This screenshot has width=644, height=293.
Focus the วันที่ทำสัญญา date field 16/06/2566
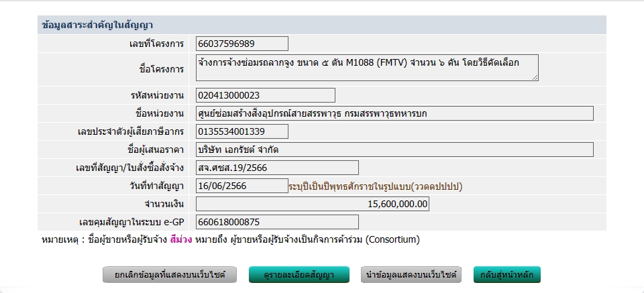[242, 186]
